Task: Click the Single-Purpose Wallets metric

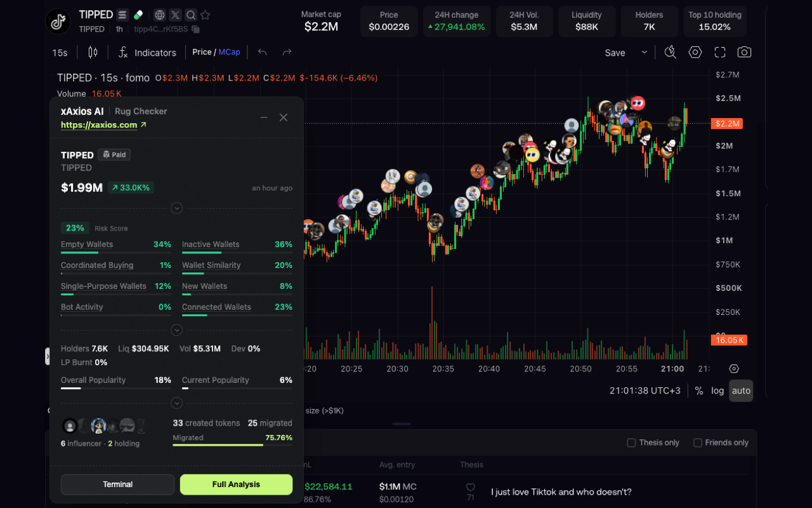Action: (116, 288)
